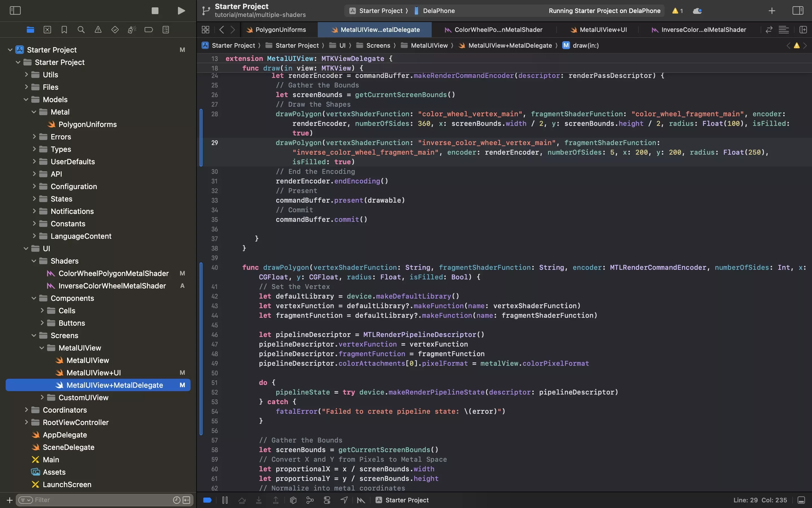Click the Simulate Location arrow icon
Screen dimensions: 812x508
344,500
